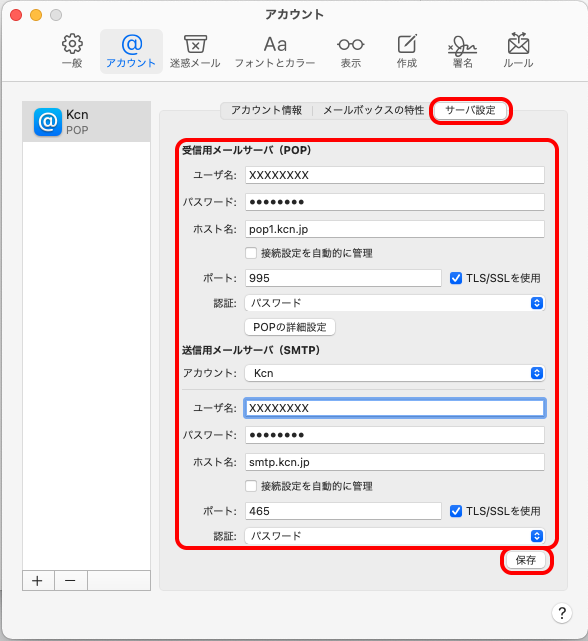The height and width of the screenshot is (641, 588).
Task: Toggle POP 接続設定を自動的に管理 checkbox
Action: point(251,253)
